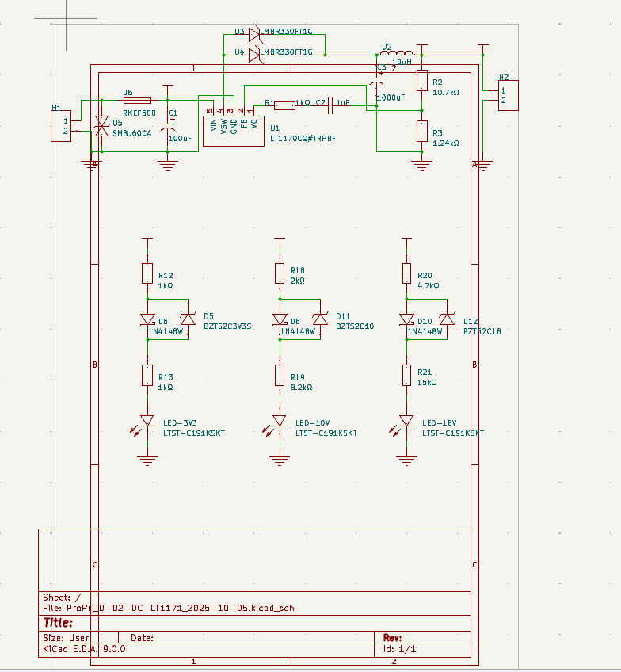Select the D10 1N4148W diode symbol

click(407, 320)
